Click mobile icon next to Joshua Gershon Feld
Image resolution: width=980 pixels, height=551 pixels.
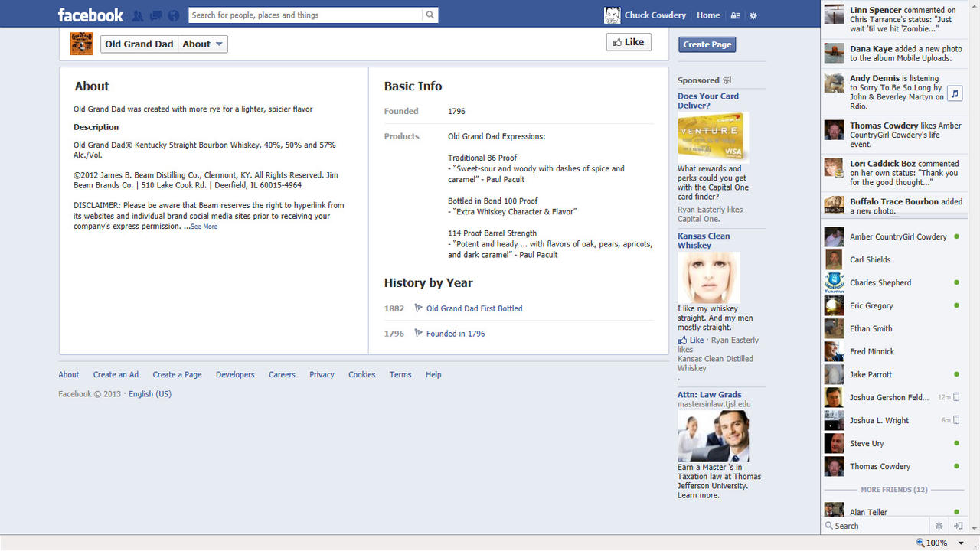(956, 397)
